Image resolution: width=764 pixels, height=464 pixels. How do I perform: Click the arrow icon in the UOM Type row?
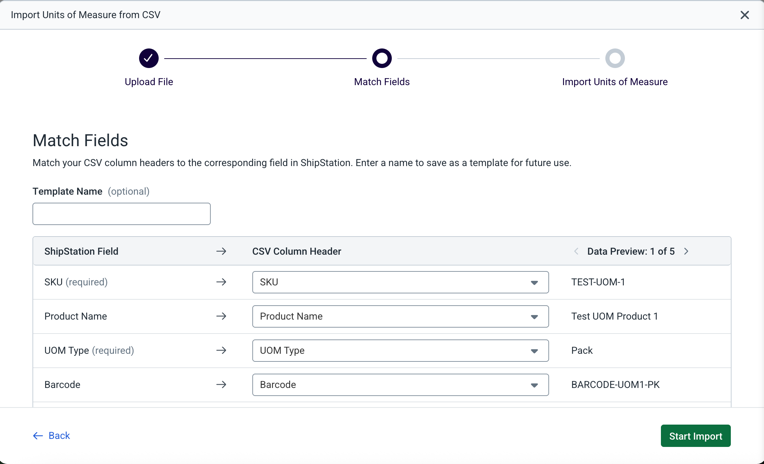221,350
